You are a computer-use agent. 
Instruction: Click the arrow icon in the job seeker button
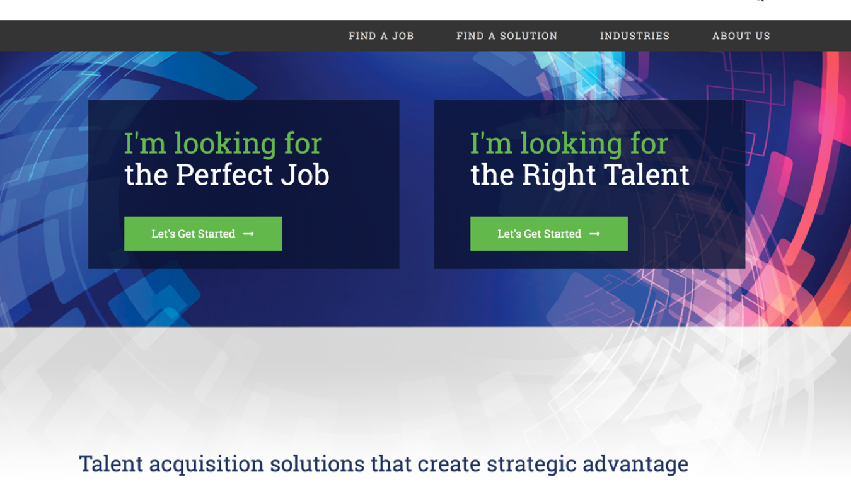pyautogui.click(x=248, y=233)
